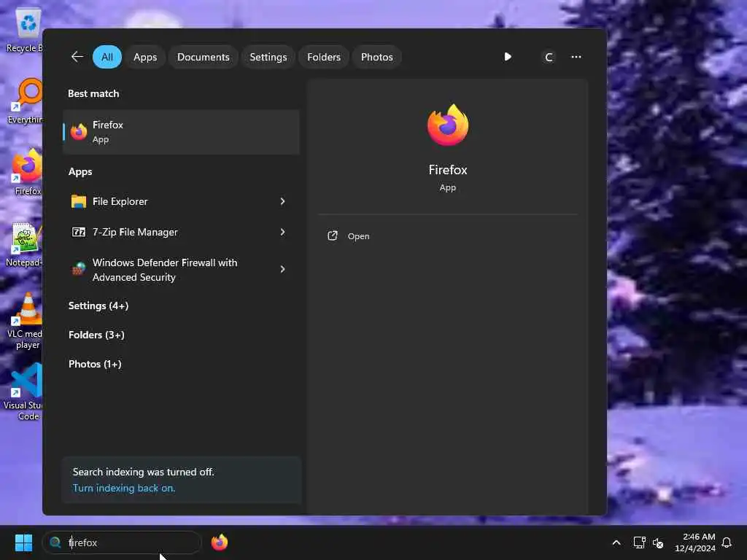Select the Visual Studio Code desktop shortcut

pos(24,392)
